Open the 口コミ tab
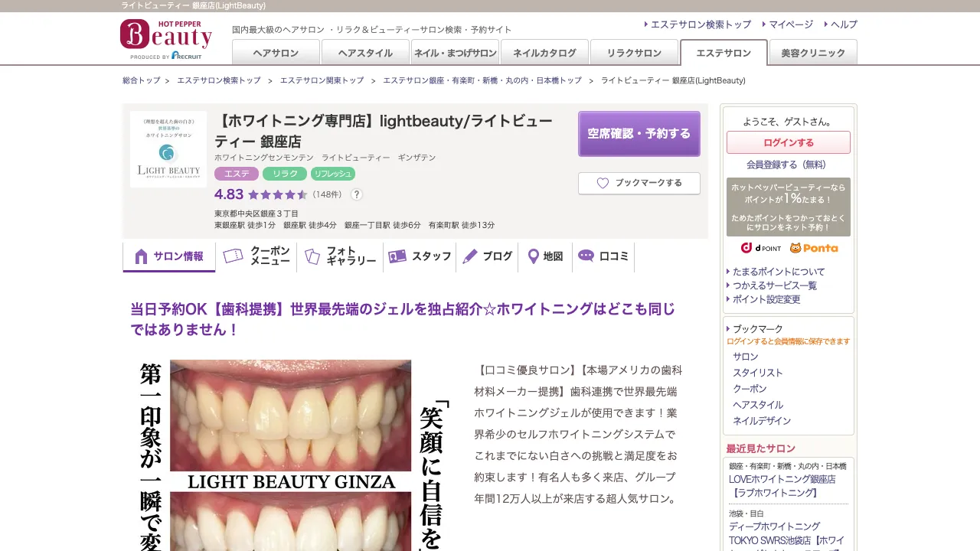 click(603, 256)
